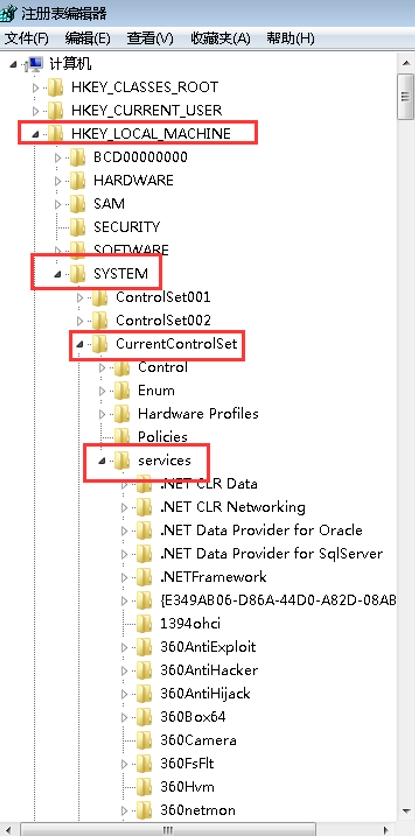Open the 收藏夹(A) menu
The image size is (415, 838).
tap(220, 38)
